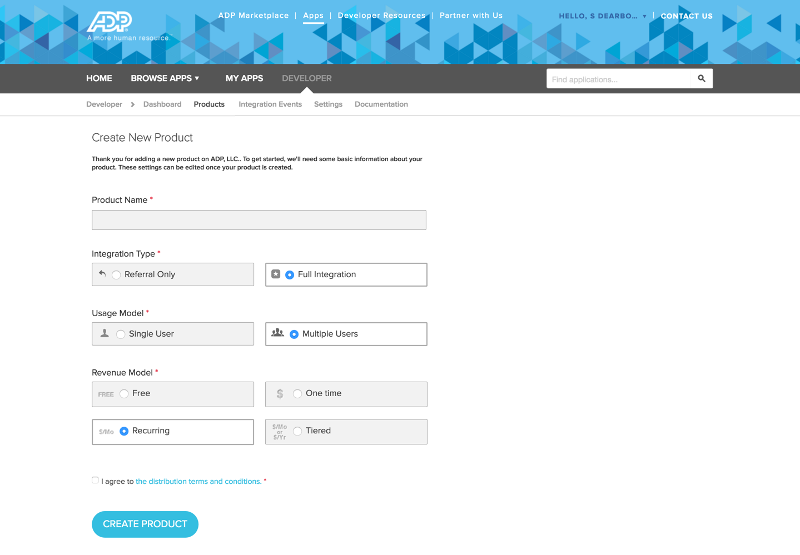Select the One time revenue radio

click(x=297, y=394)
